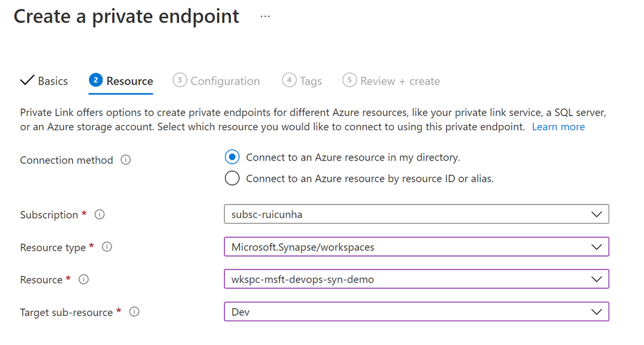Click the Resource type info icon

tap(107, 247)
